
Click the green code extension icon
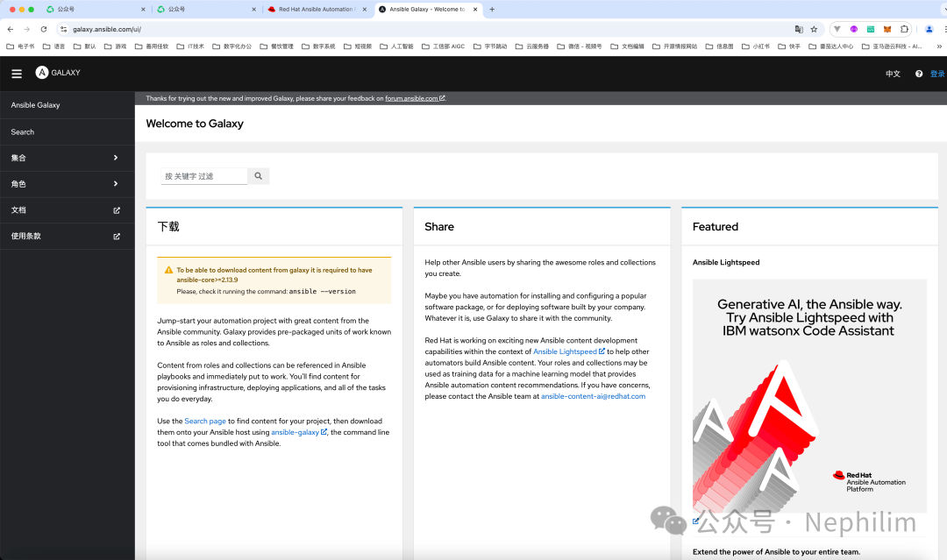point(871,29)
